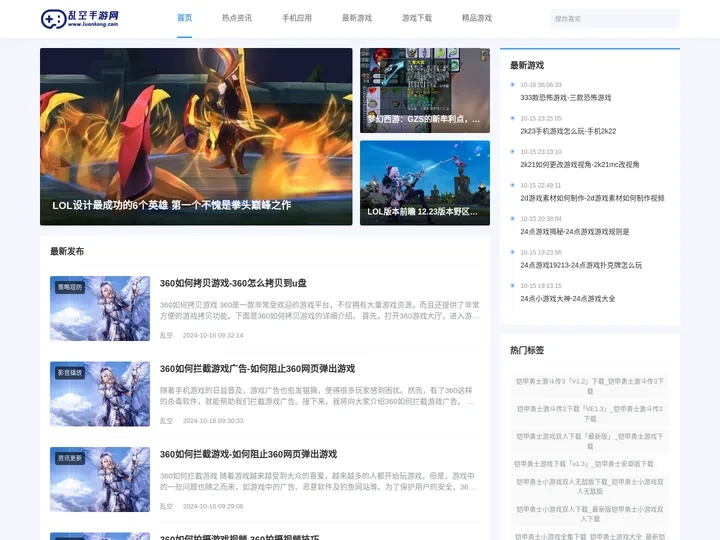This screenshot has width=720, height=540.
Task: Click tag 铠甲勇士游戏双人下载「最新版」
Action: pyautogui.click(x=590, y=441)
